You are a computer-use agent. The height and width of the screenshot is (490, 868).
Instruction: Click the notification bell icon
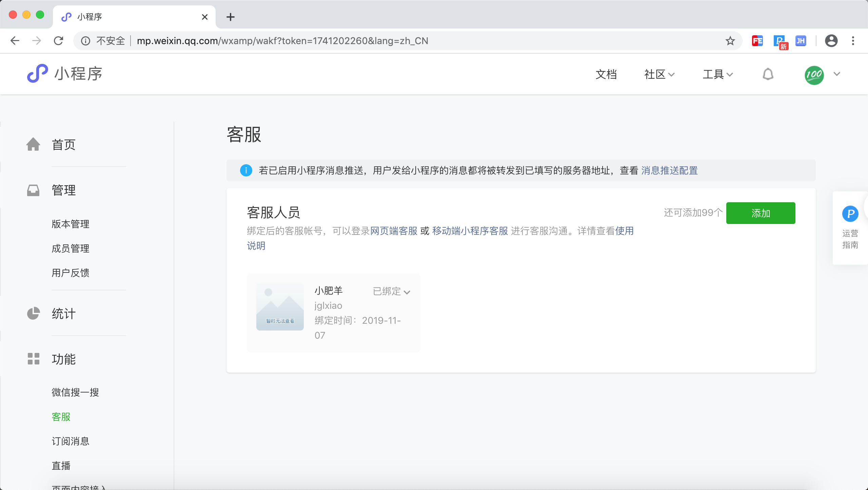[768, 74]
